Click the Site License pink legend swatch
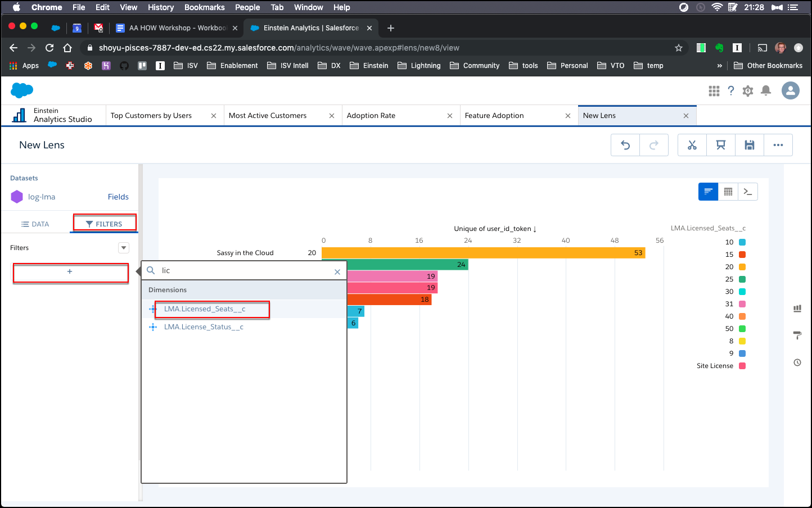 tap(742, 366)
